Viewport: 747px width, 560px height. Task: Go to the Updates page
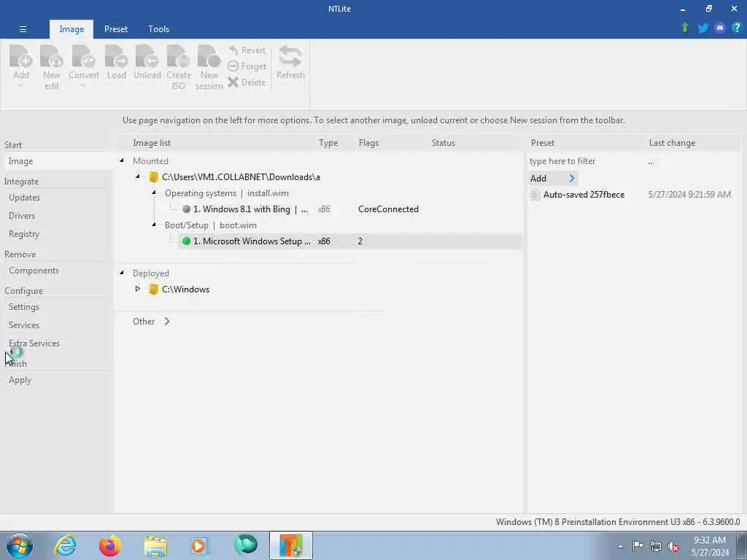[24, 198]
